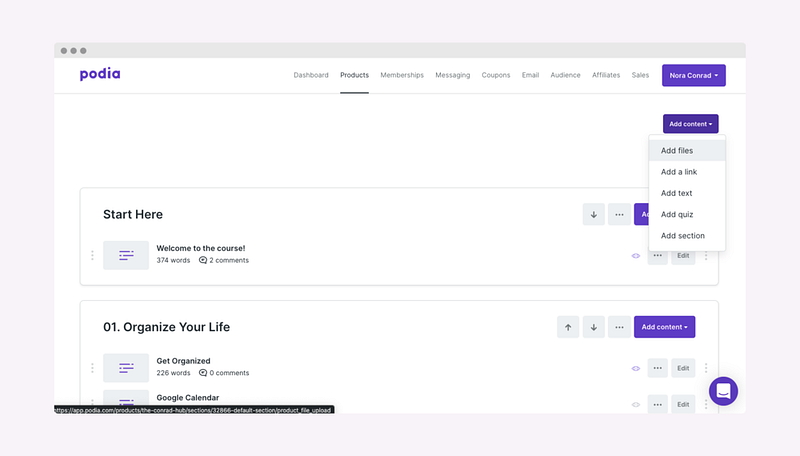Open the Dashboard navigation link
This screenshot has height=456, width=800.
(311, 75)
